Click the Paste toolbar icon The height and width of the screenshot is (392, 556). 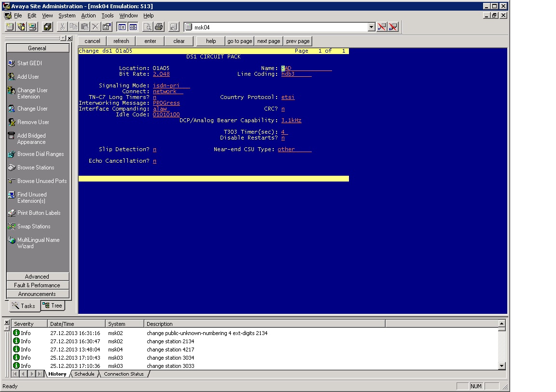tap(84, 27)
